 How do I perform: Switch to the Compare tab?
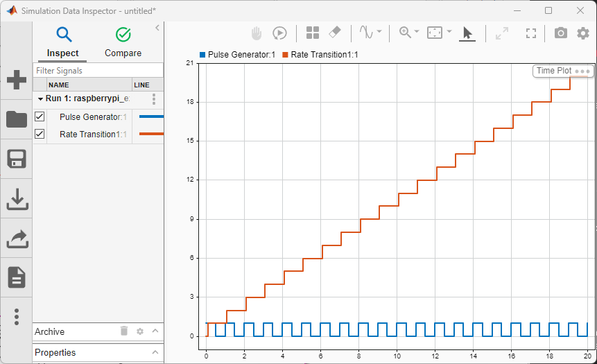(123, 42)
